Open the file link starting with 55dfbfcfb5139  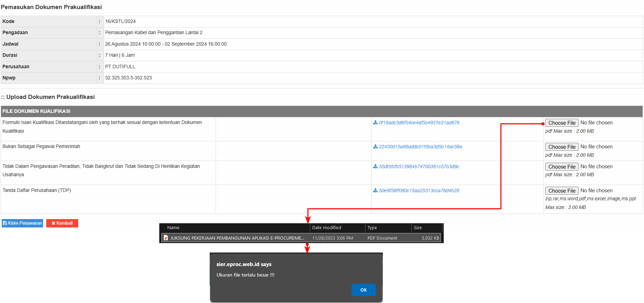(x=419, y=166)
